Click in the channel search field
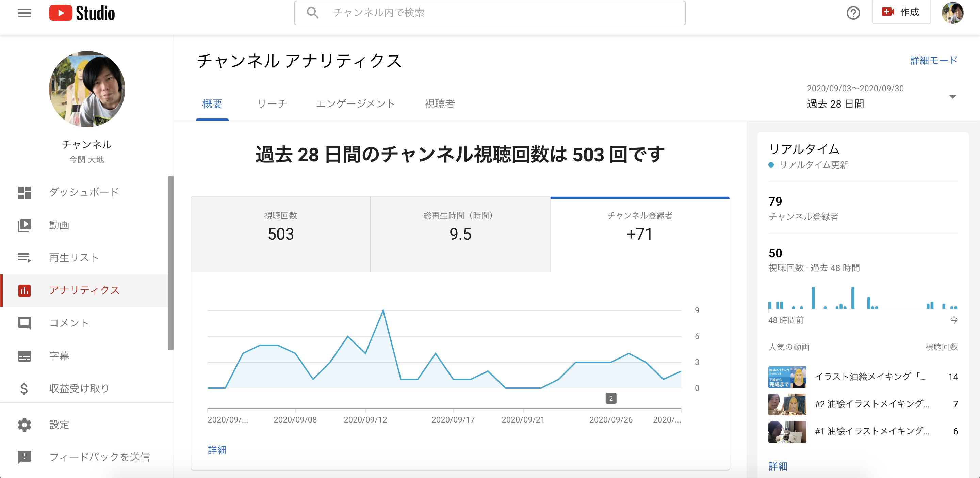 tap(490, 13)
